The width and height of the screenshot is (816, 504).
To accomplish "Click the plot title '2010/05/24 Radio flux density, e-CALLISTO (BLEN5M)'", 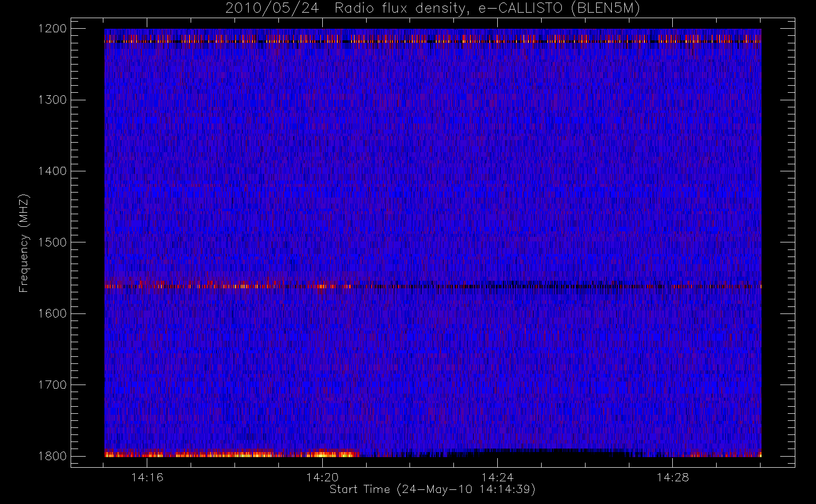I will [x=433, y=9].
